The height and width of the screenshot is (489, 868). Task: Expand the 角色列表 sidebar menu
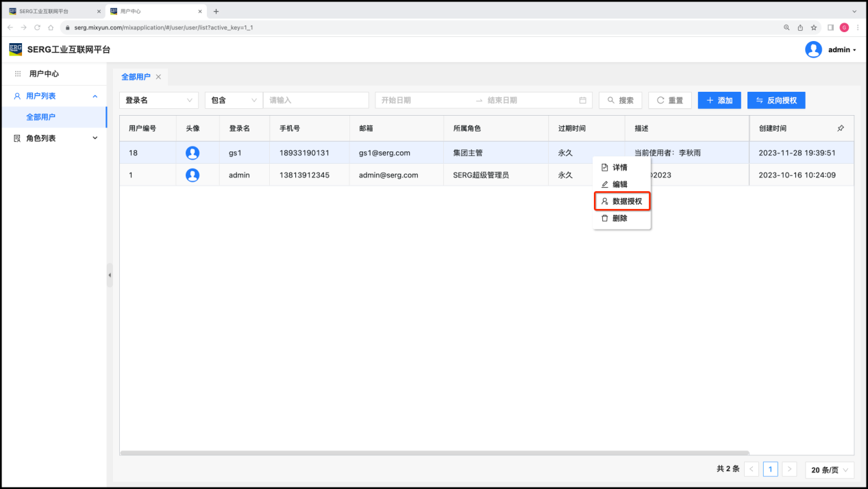point(55,138)
